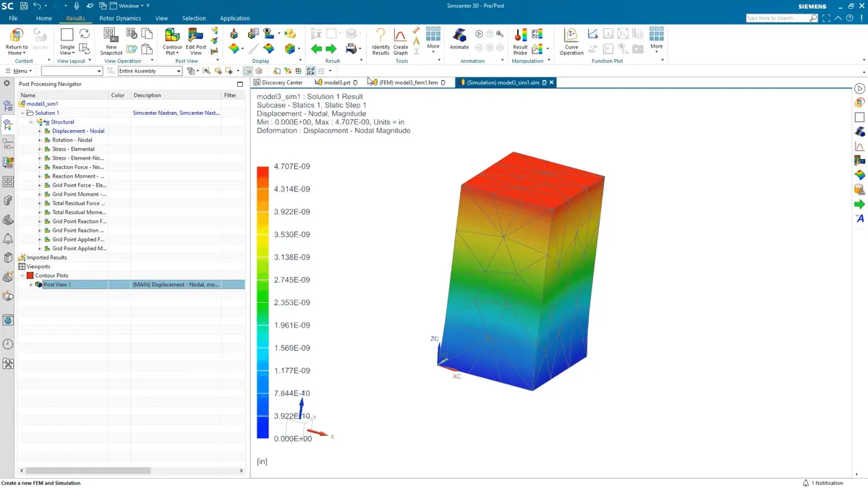Open the Selection ribbon tab
This screenshot has height=488, width=868.
tap(194, 18)
